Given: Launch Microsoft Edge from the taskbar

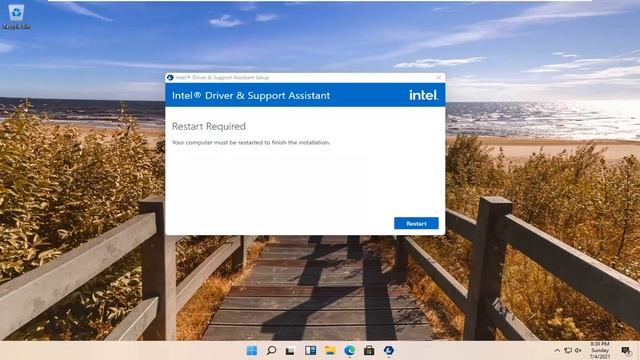Looking at the screenshot, I should point(349,350).
